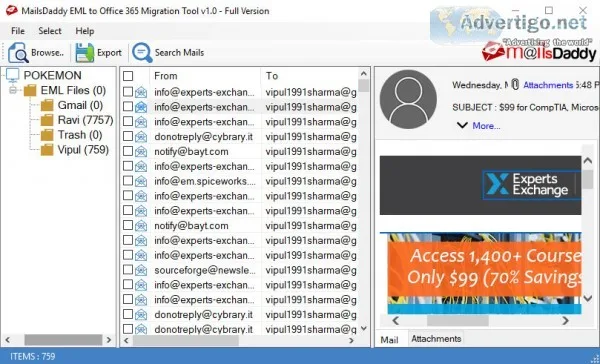Click the Gmail folder icon
600x364 pixels.
[47, 105]
